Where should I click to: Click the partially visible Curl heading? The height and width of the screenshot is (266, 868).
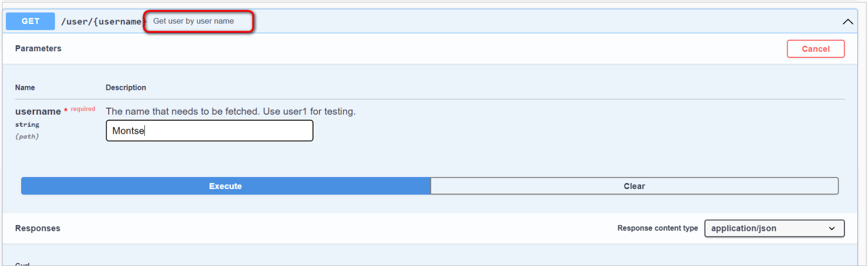coord(23,264)
